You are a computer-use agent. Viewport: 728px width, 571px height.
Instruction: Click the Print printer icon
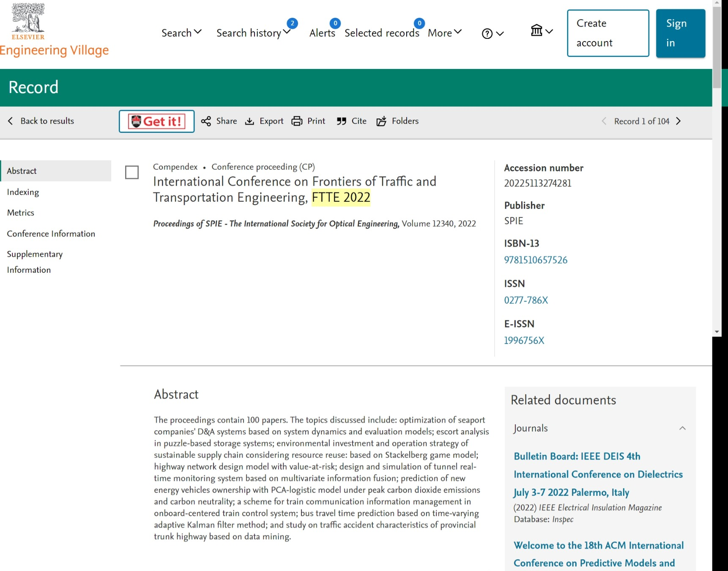pos(297,121)
